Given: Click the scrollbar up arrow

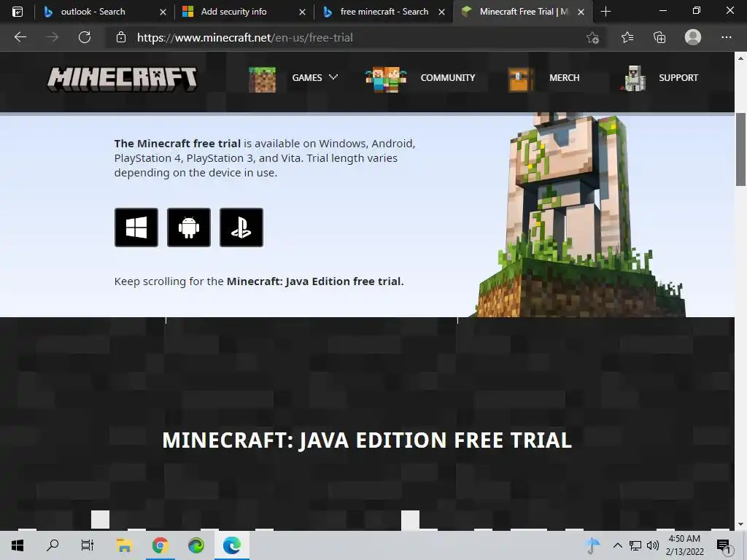Looking at the screenshot, I should pyautogui.click(x=740, y=58).
